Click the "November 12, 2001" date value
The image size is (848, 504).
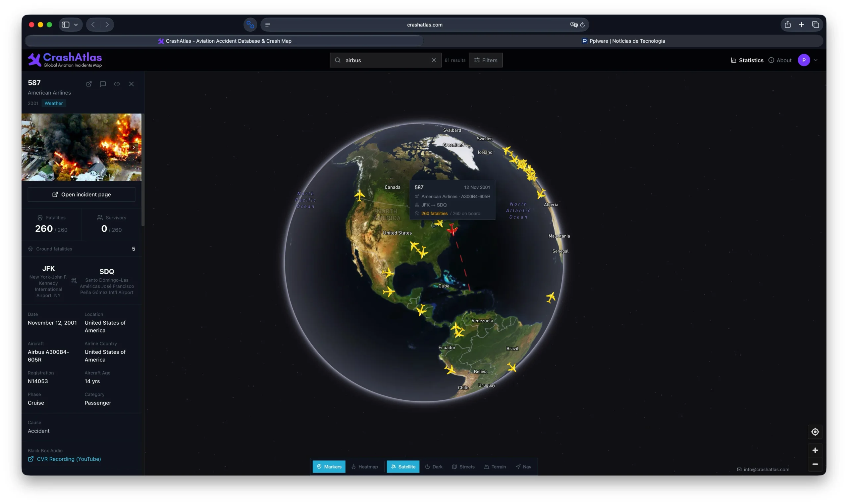tap(52, 323)
